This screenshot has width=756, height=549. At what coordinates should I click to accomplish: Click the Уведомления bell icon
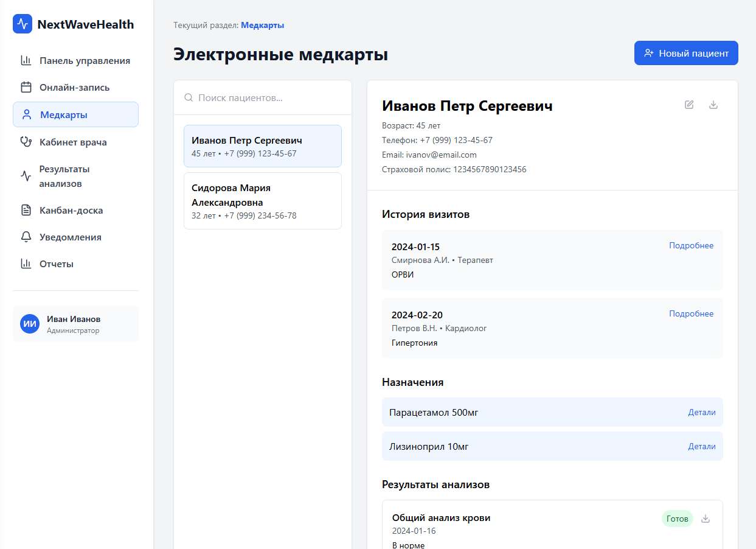click(x=25, y=237)
